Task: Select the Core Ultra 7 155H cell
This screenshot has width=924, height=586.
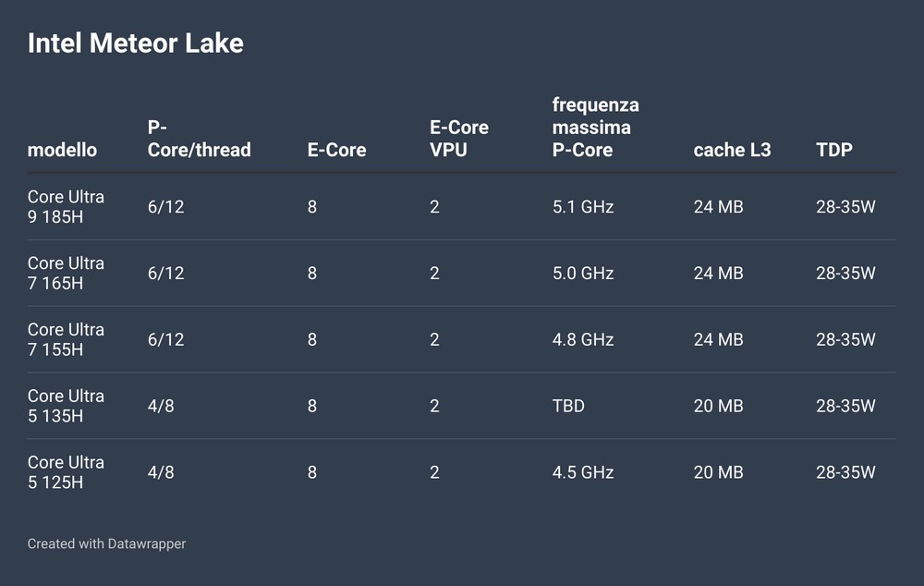Action: coord(66,339)
